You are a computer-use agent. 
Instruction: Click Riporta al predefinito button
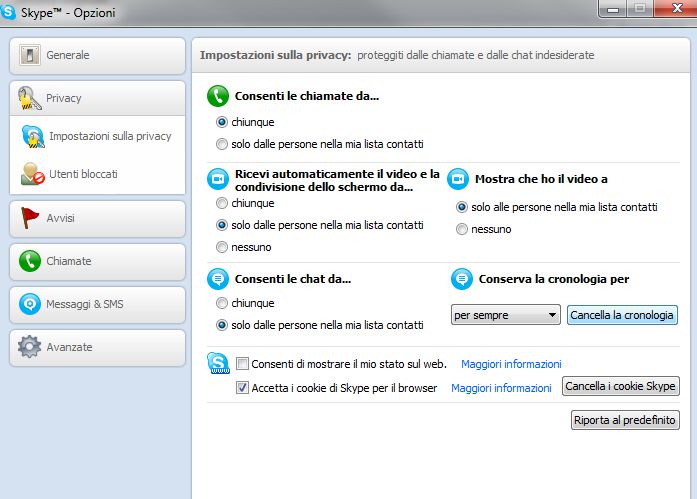(x=625, y=420)
